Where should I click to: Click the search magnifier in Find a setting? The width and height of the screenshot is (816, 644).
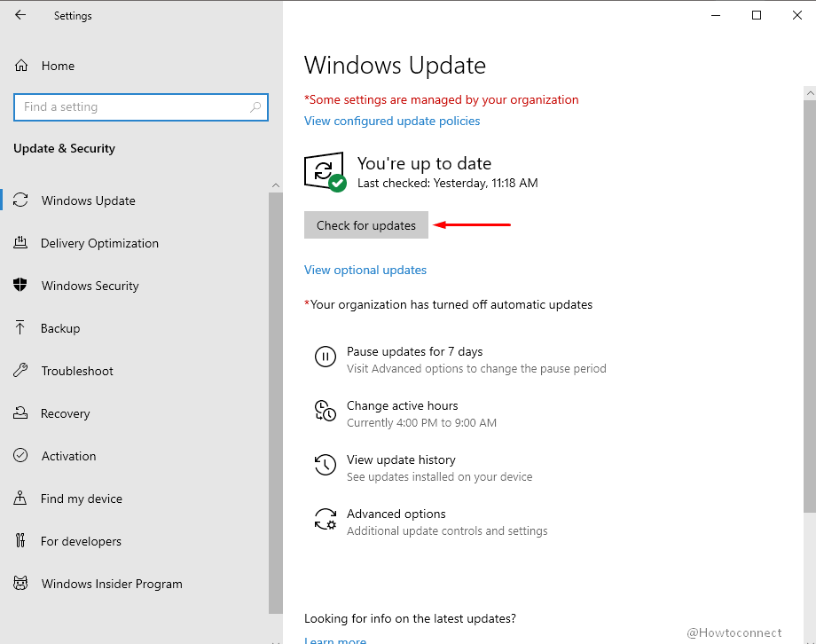255,107
